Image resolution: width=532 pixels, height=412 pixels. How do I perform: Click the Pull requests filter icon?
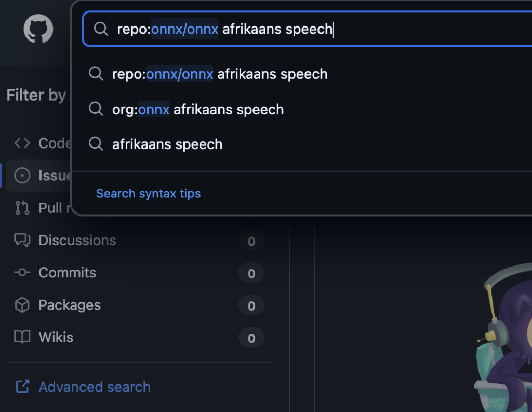click(x=22, y=208)
